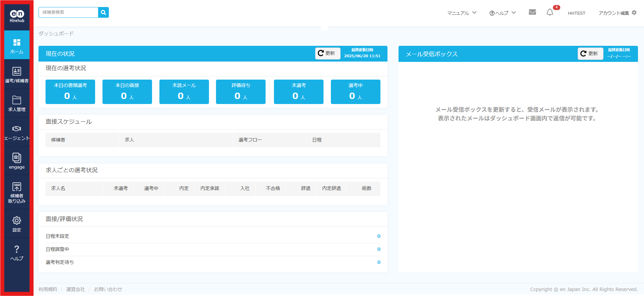The image size is (644, 296).
Task: Open engage in the sidebar
Action: tap(17, 161)
